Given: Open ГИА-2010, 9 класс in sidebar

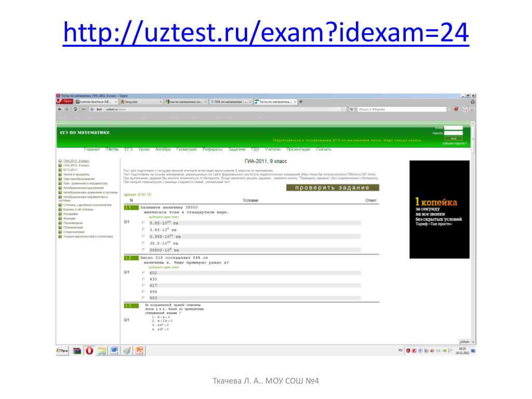Looking at the screenshot, I should (x=76, y=165).
